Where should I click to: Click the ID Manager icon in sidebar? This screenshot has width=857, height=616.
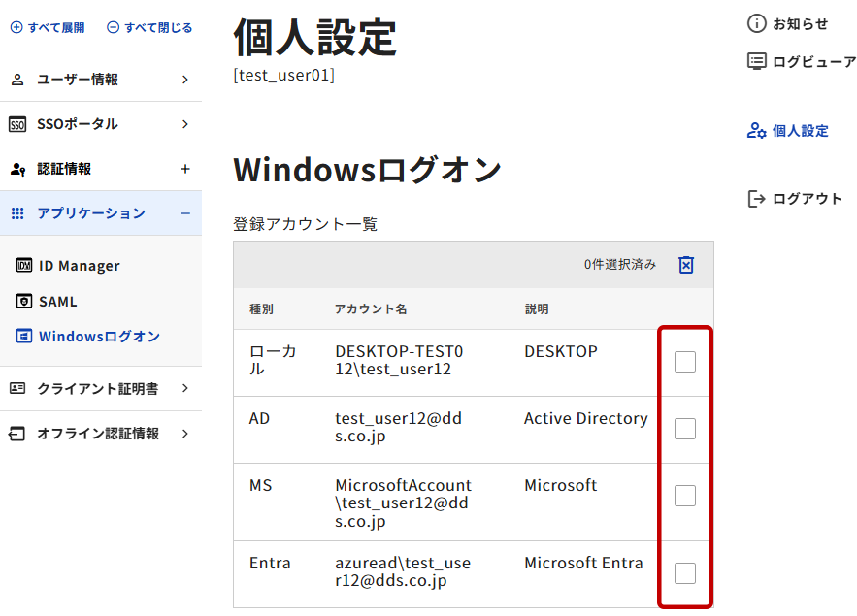coord(24,266)
